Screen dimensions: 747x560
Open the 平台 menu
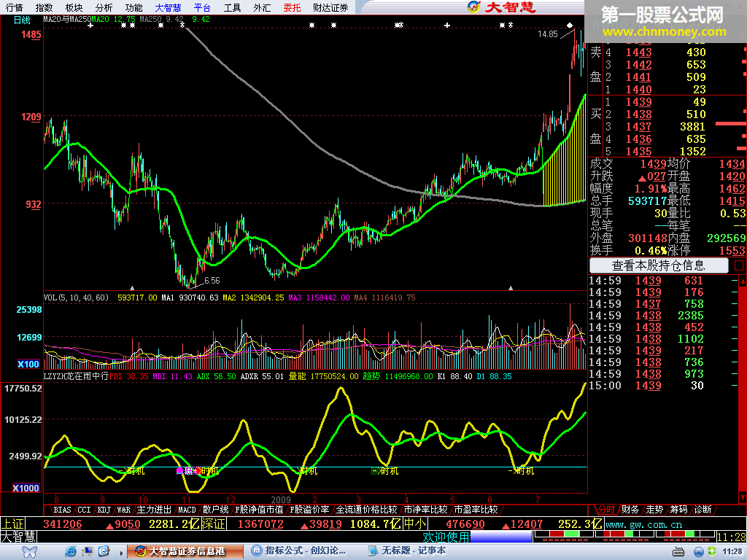[203, 7]
